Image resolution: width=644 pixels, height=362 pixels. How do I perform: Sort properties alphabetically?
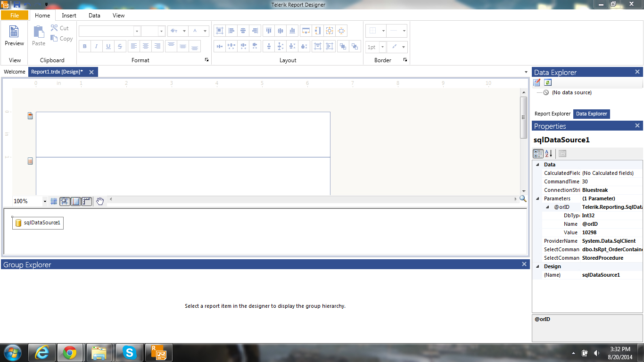(549, 154)
